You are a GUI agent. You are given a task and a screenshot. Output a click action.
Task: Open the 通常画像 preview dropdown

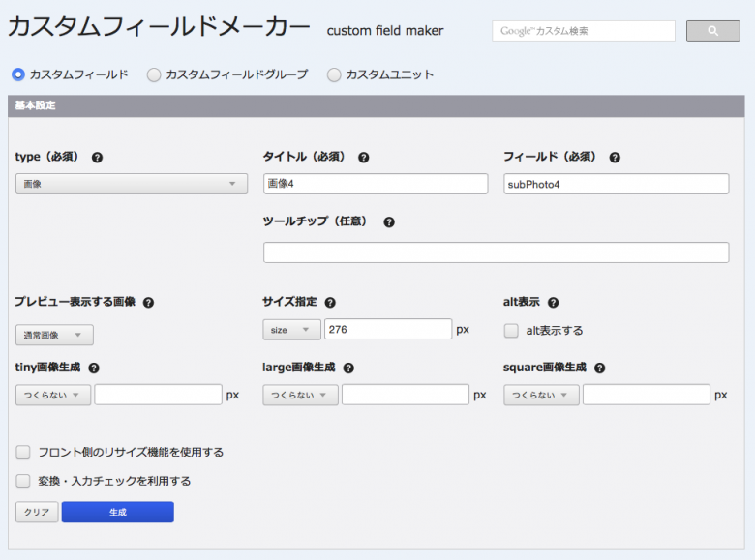54,335
